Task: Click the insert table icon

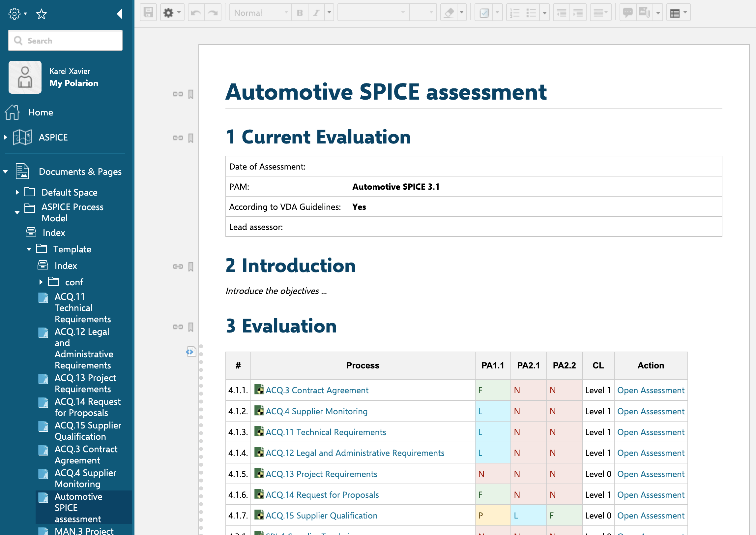Action: coord(675,13)
